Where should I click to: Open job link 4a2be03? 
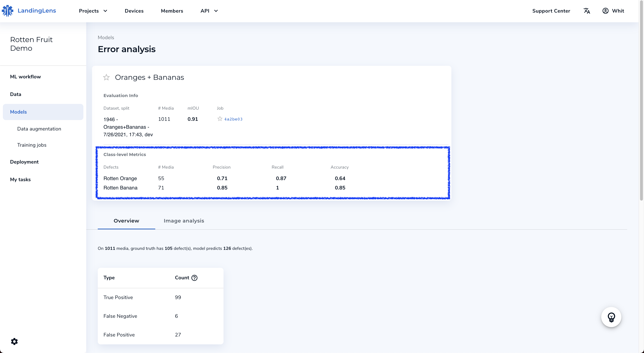coord(233,119)
